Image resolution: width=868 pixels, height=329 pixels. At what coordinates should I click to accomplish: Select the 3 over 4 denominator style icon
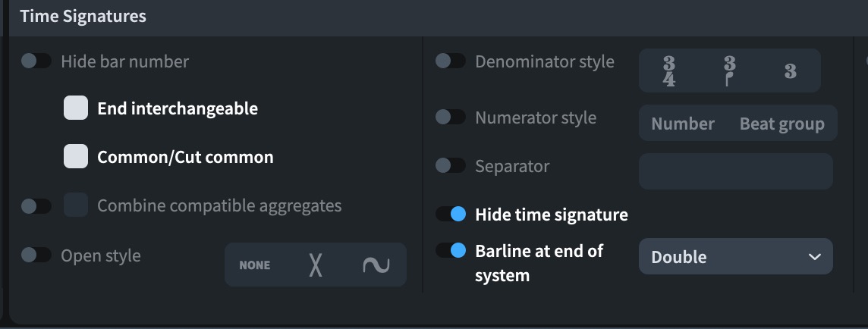[x=668, y=70]
